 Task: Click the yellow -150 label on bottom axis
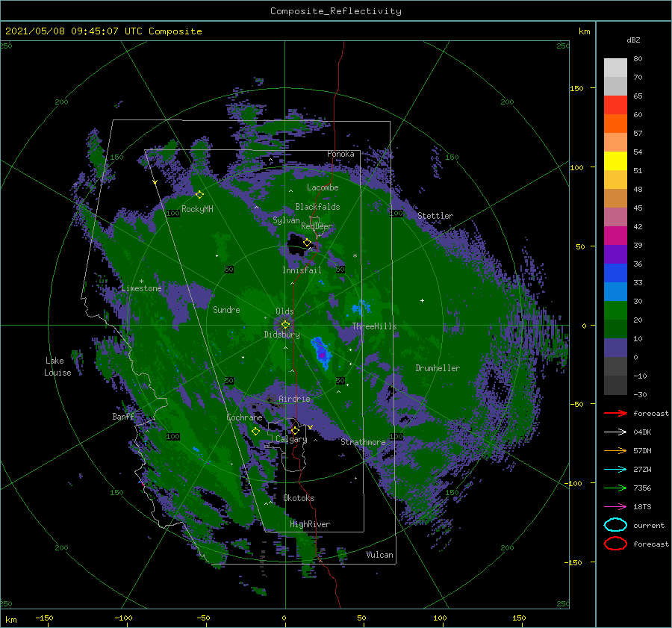point(44,618)
